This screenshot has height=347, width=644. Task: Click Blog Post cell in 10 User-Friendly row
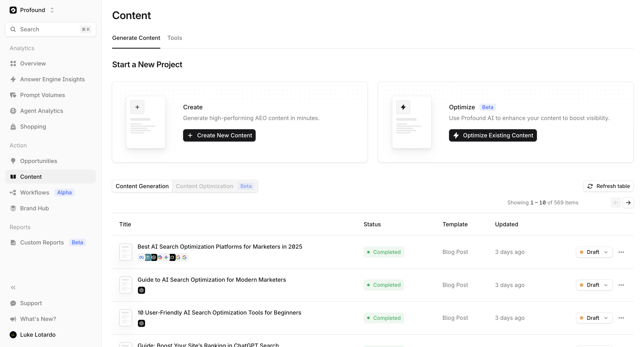pyautogui.click(x=455, y=318)
